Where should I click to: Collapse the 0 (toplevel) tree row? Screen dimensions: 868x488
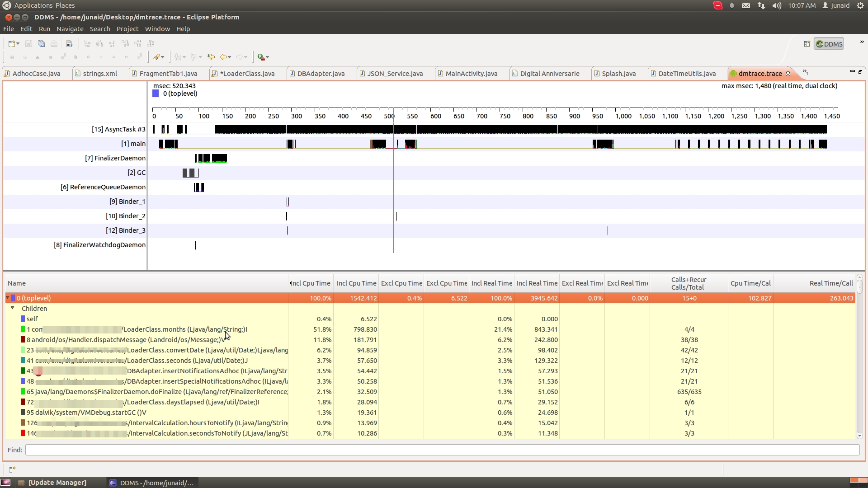(x=8, y=298)
